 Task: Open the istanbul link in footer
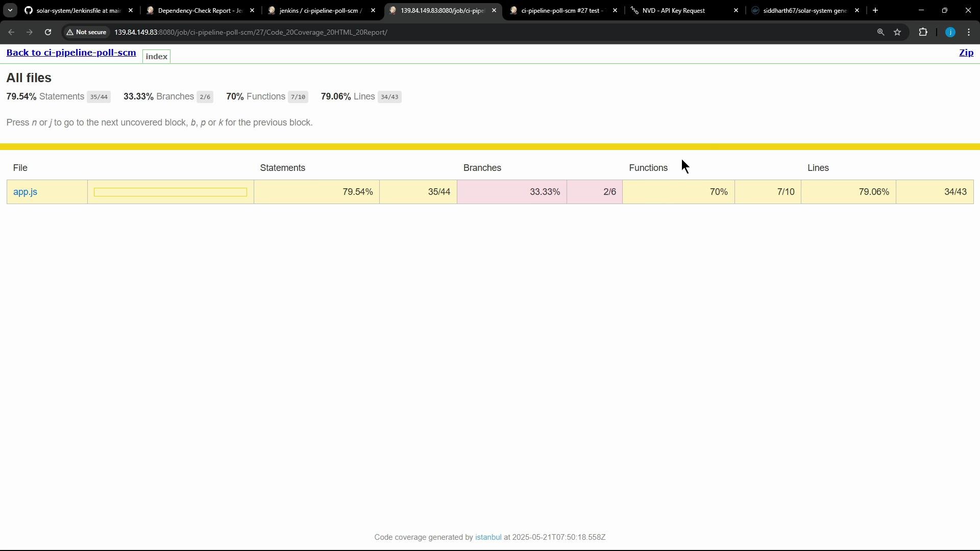click(x=488, y=537)
